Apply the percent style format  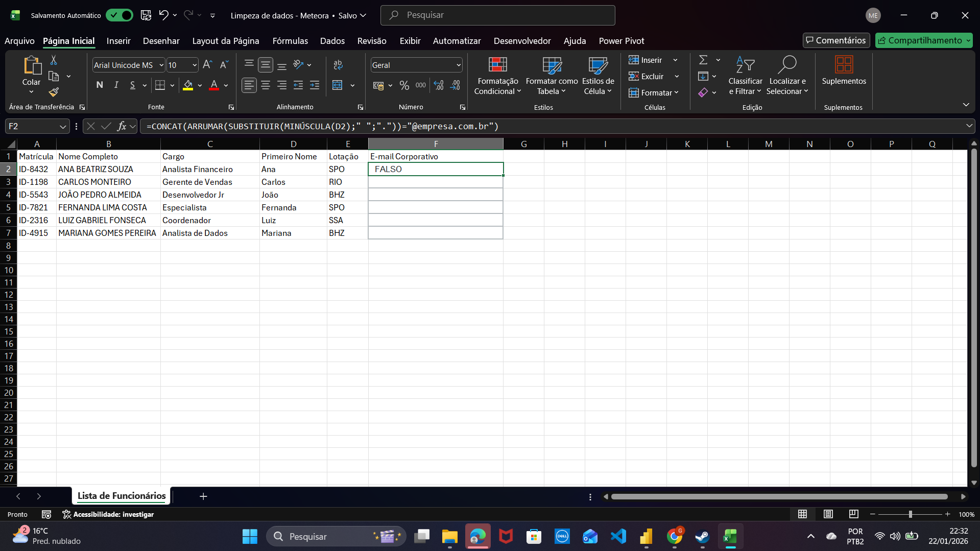[404, 85]
